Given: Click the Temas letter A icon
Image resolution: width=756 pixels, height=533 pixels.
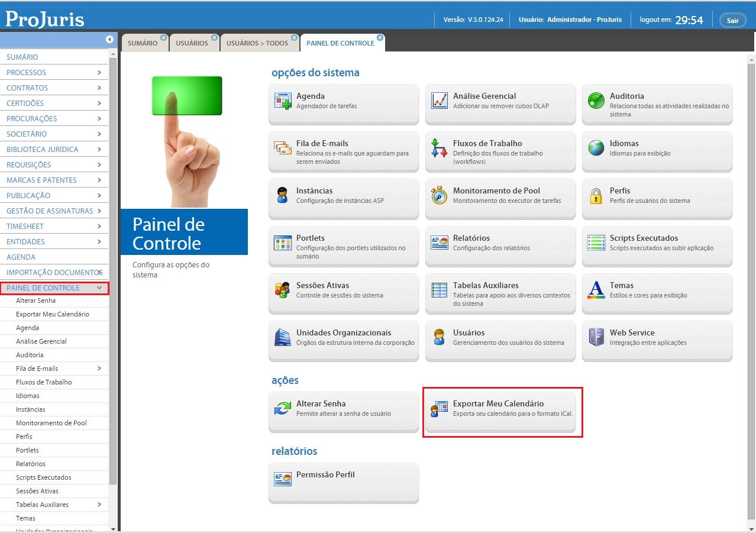Looking at the screenshot, I should [x=596, y=290].
